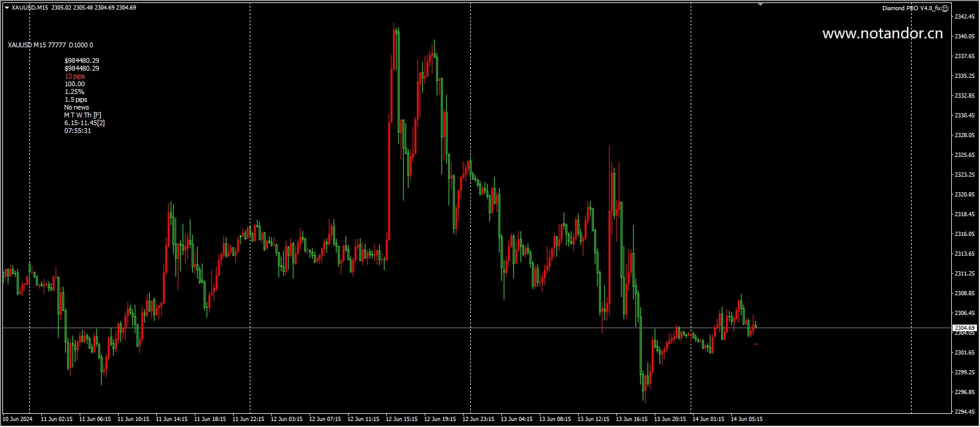Click the 1.25% risk value text
The width and height of the screenshot is (980, 427).
pos(74,92)
